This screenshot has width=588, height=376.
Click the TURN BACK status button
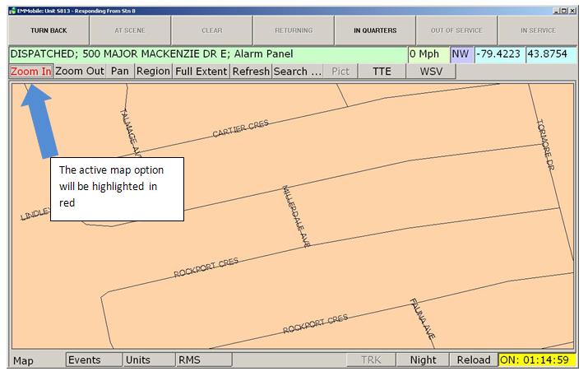point(49,30)
